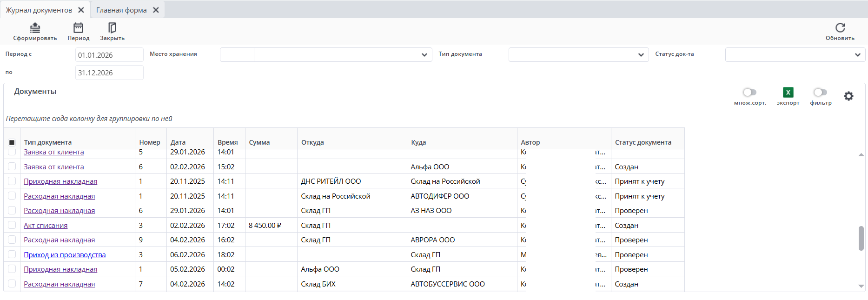Enable the множ.сорт. toggle
The image size is (868, 300).
(x=749, y=93)
